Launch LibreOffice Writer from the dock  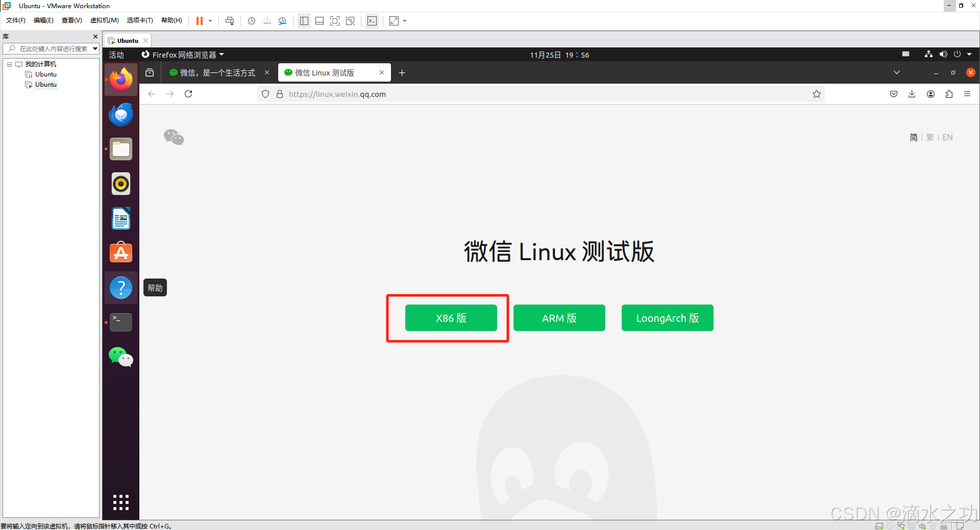[121, 218]
